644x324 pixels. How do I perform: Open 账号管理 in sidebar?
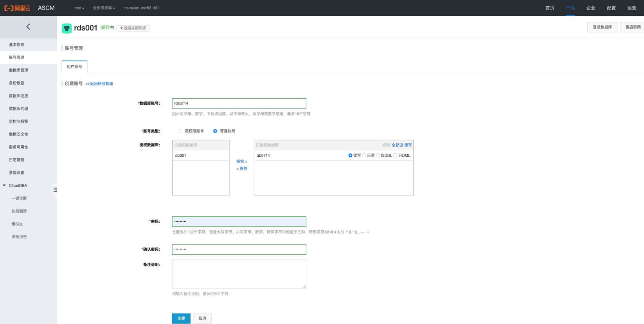pos(28,58)
